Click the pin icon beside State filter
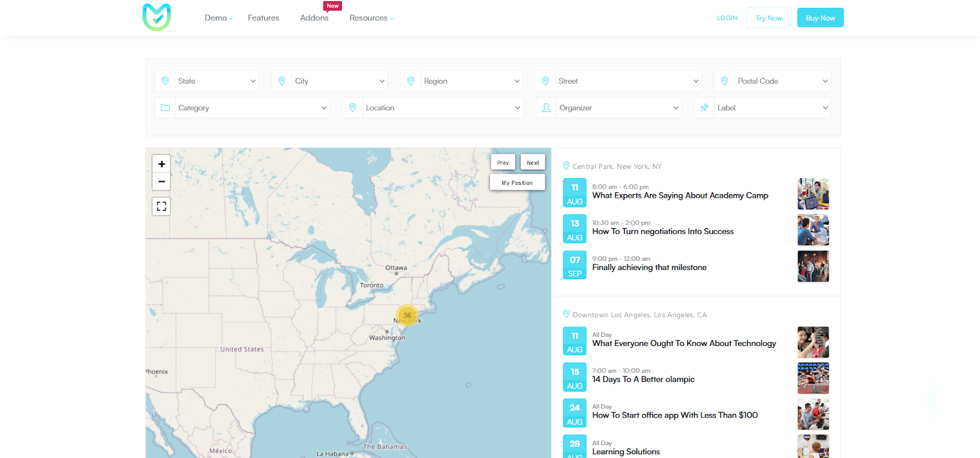The width and height of the screenshot is (980, 458). pos(165,81)
